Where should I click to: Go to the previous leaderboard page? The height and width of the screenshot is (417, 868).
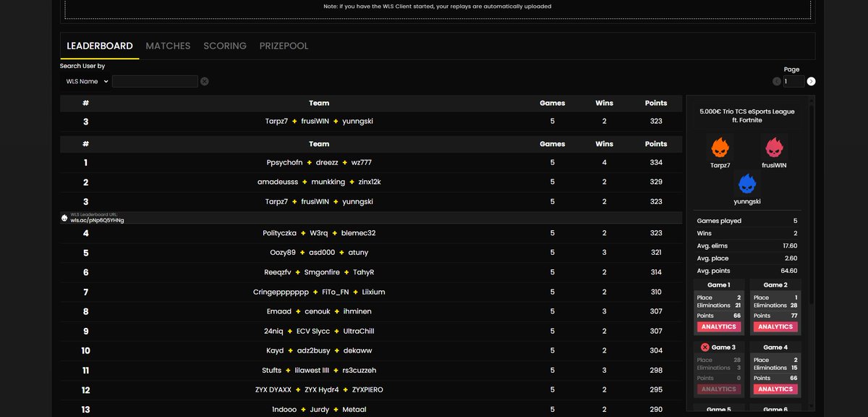[x=777, y=82]
